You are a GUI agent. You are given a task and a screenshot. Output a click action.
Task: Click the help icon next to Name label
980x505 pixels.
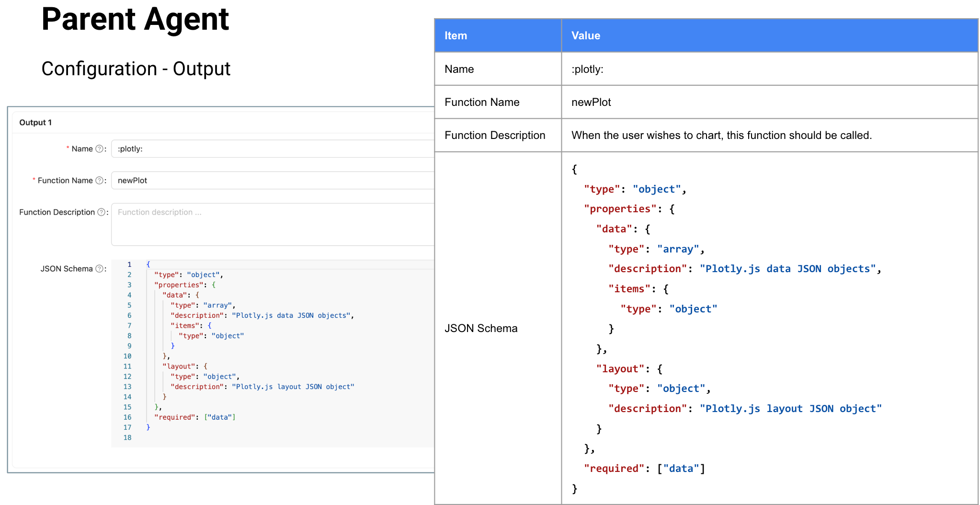[99, 149]
